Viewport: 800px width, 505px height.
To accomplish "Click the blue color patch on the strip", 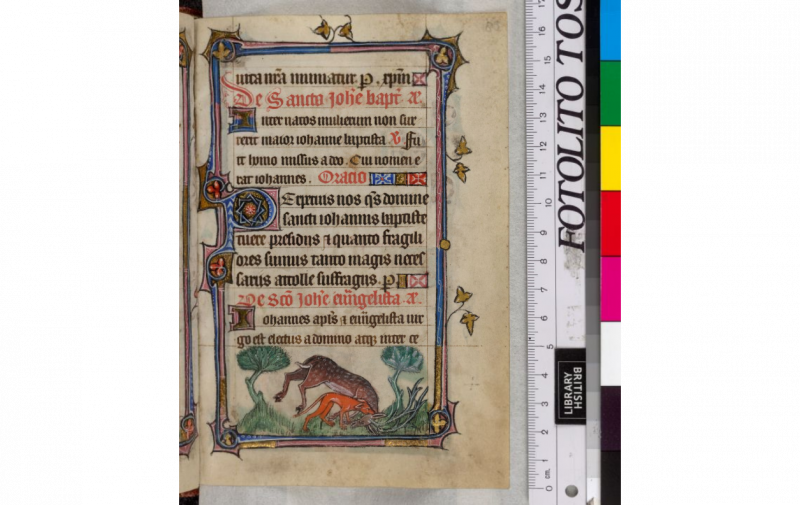I will point(610,29).
